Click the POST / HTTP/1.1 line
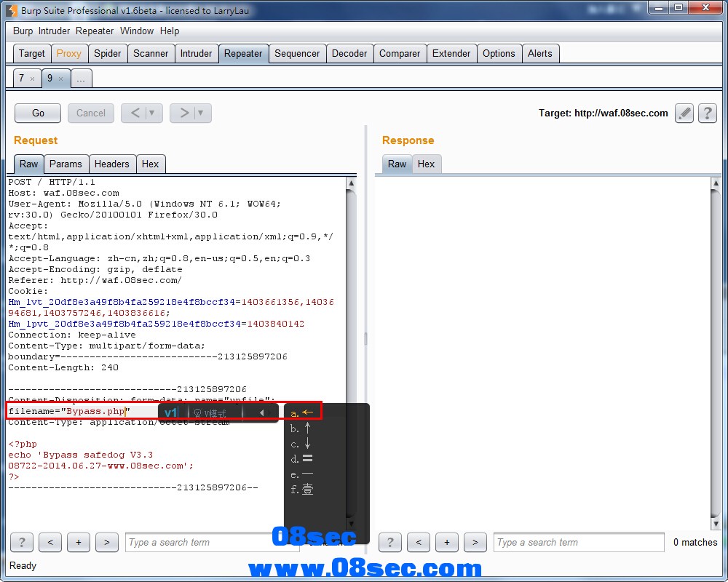Image resolution: width=728 pixels, height=582 pixels. (x=52, y=182)
